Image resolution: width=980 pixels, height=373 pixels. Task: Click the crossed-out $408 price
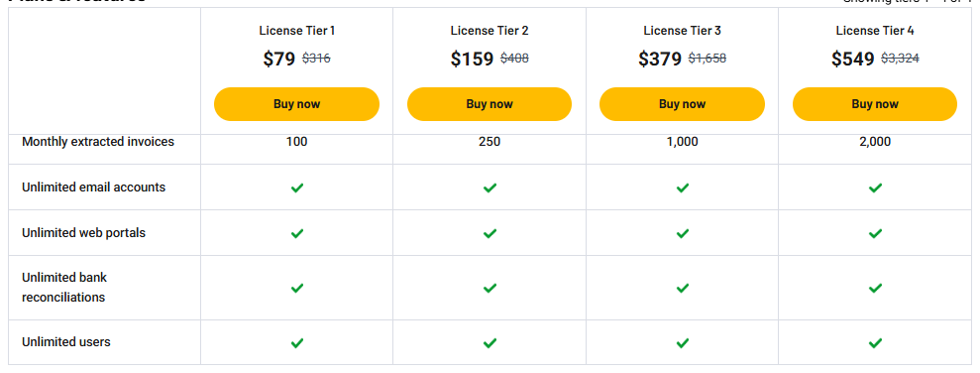514,59
